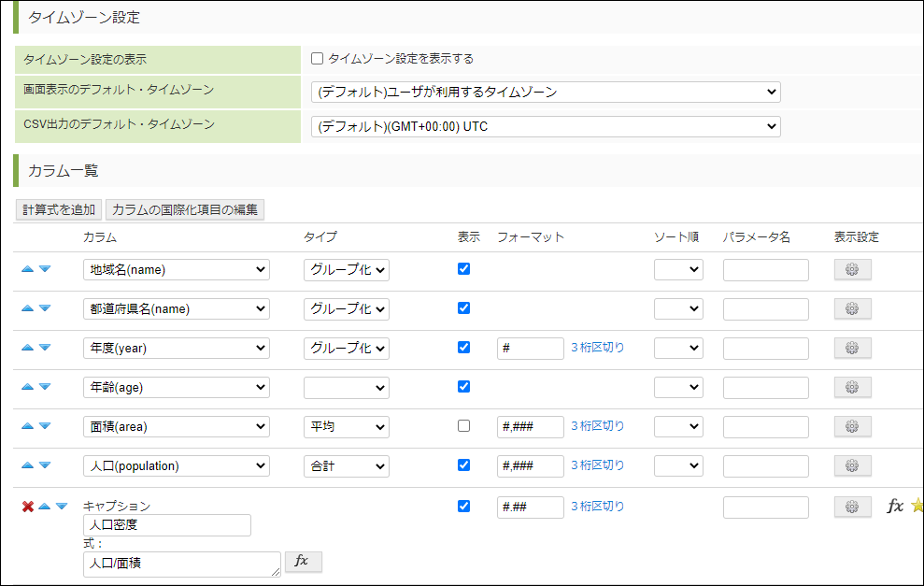Move 地域名(name) row down with arrow
This screenshot has height=586, width=924.
[x=45, y=269]
